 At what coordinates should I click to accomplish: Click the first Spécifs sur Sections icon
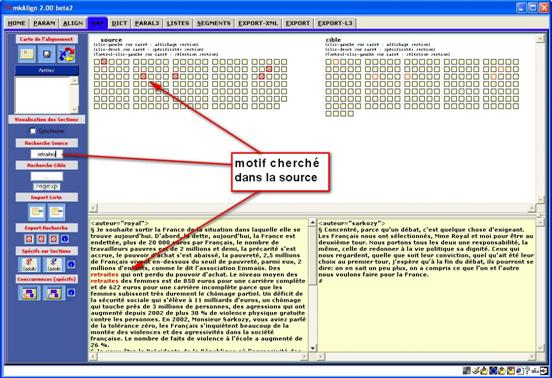(x=29, y=265)
